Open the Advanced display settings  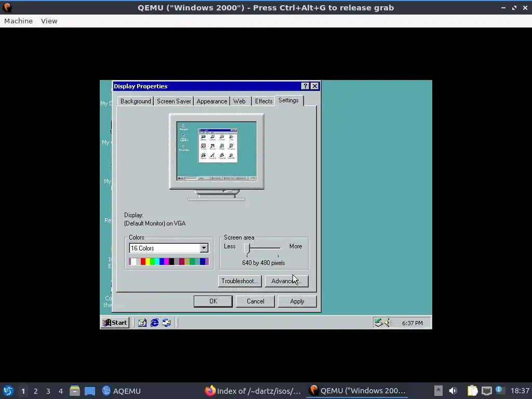point(286,281)
